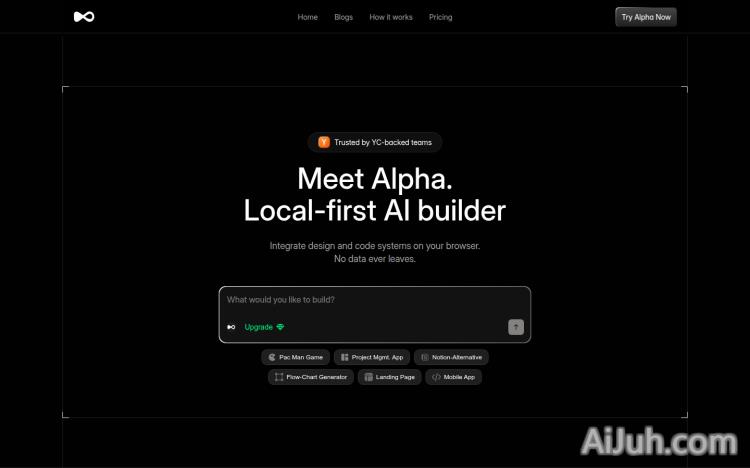Click the Pac Man Game chip icon
750x468 pixels.
coord(272,357)
